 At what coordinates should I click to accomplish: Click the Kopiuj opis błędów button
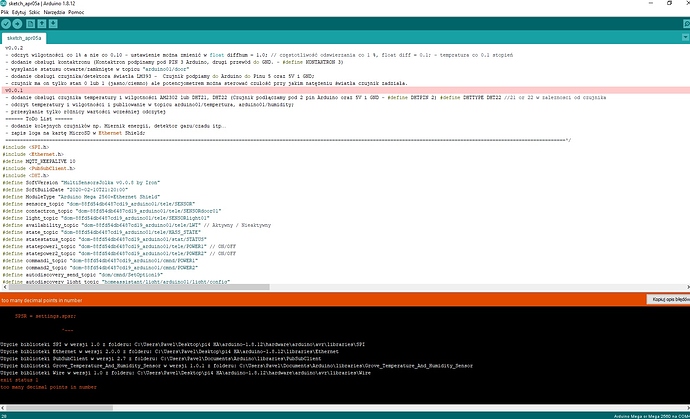[668, 299]
